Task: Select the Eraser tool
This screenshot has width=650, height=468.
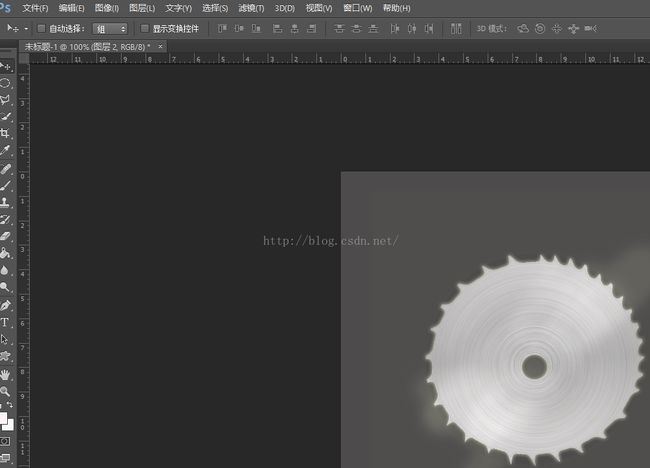Action: pyautogui.click(x=6, y=236)
